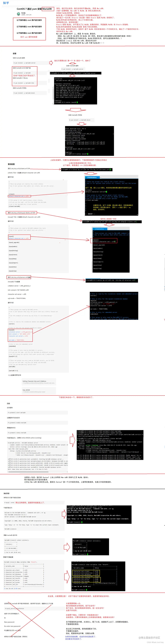Select init-connect='SET NAMES utf8' paragraph
This screenshot has height=644, width=165.
(18, 290)
